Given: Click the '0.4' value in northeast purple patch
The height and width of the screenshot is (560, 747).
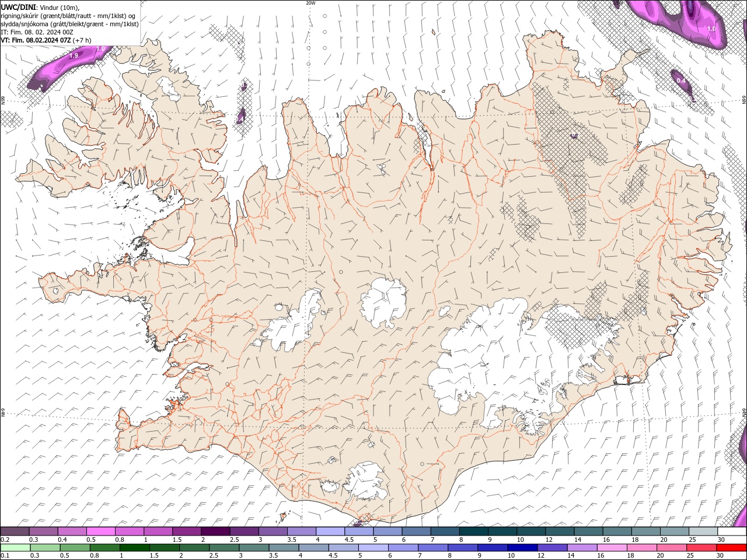Looking at the screenshot, I should [x=680, y=81].
